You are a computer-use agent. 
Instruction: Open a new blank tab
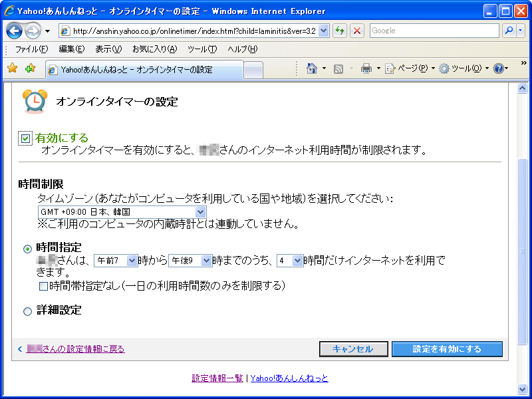253,70
